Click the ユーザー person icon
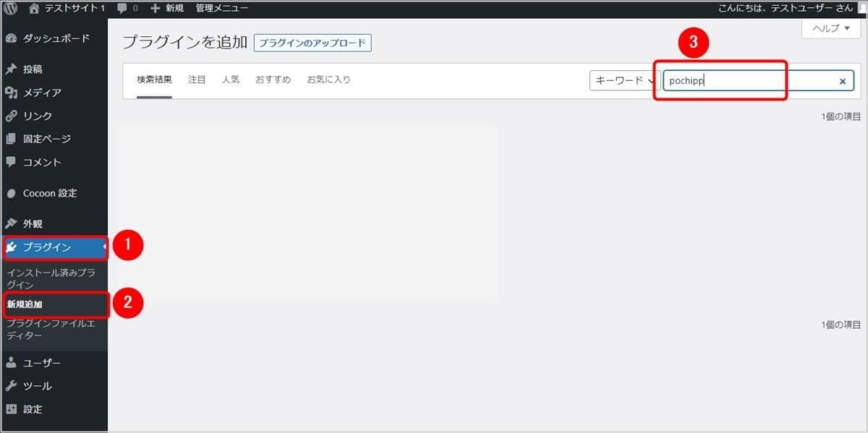 click(x=11, y=363)
